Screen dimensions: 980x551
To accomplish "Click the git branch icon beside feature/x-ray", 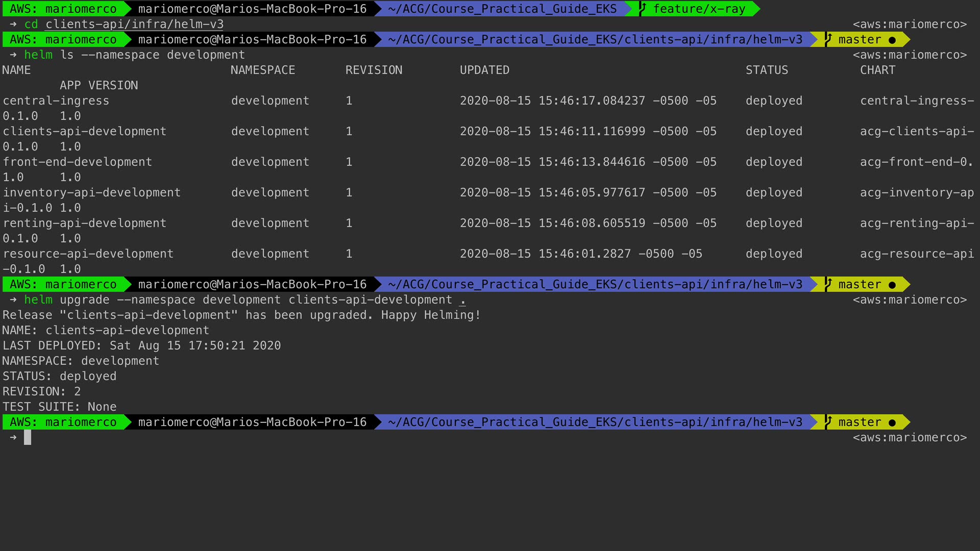I will [642, 9].
